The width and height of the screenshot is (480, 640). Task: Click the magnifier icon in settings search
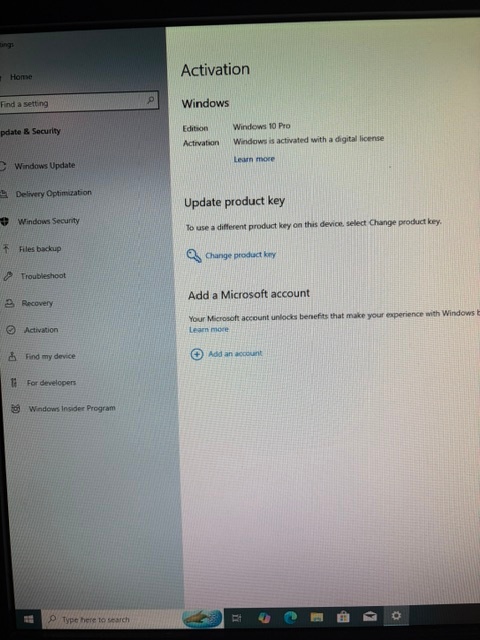[150, 99]
